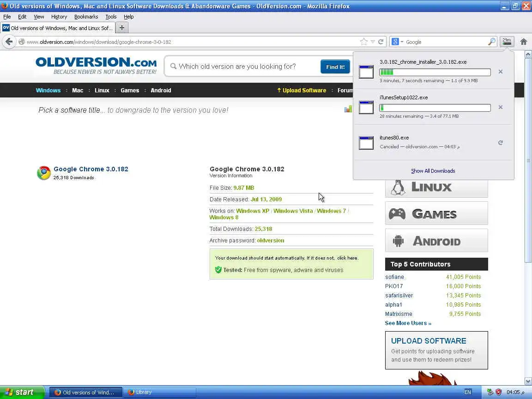Click the iTunesSetup1022 download progress bar
532x399 pixels.
435,108
